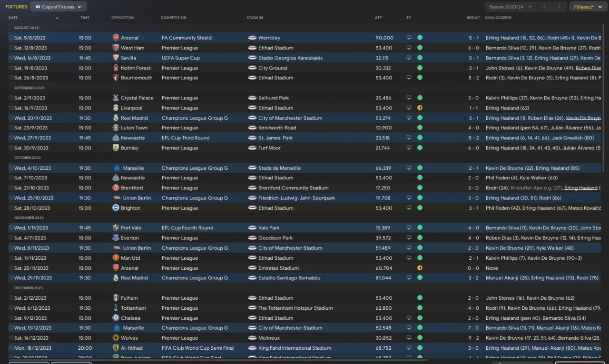Click the Port Vale club badge
The image size is (609, 364).
[116, 228]
